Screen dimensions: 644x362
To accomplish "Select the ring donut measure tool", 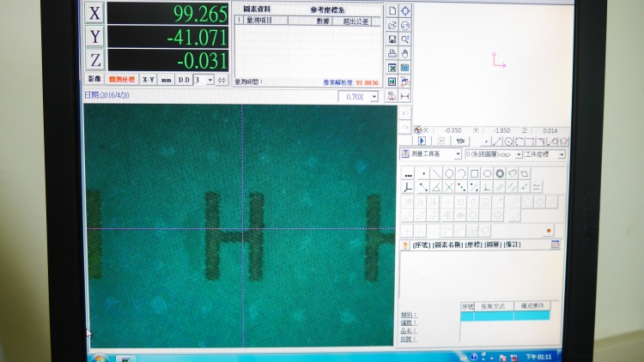I will (x=500, y=173).
